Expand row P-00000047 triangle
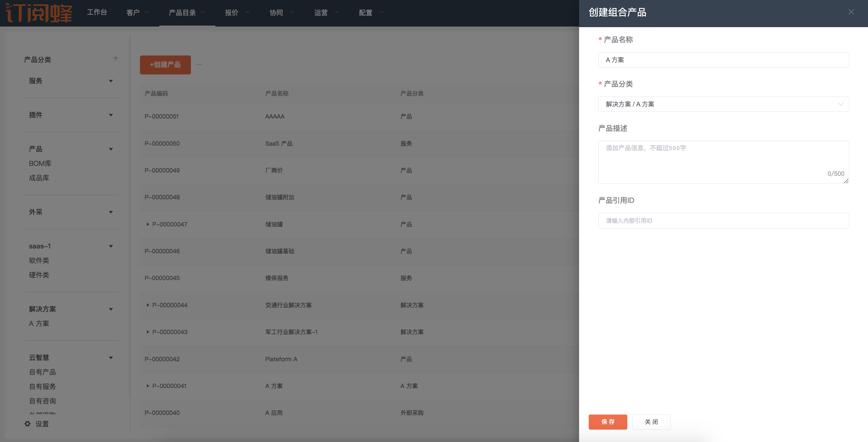The width and height of the screenshot is (868, 442). click(x=147, y=224)
